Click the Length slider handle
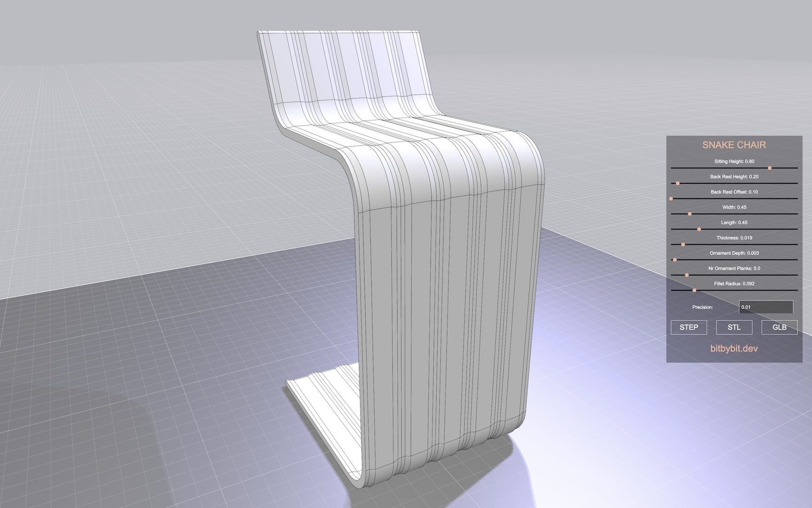Viewport: 812px width, 508px height. (699, 229)
